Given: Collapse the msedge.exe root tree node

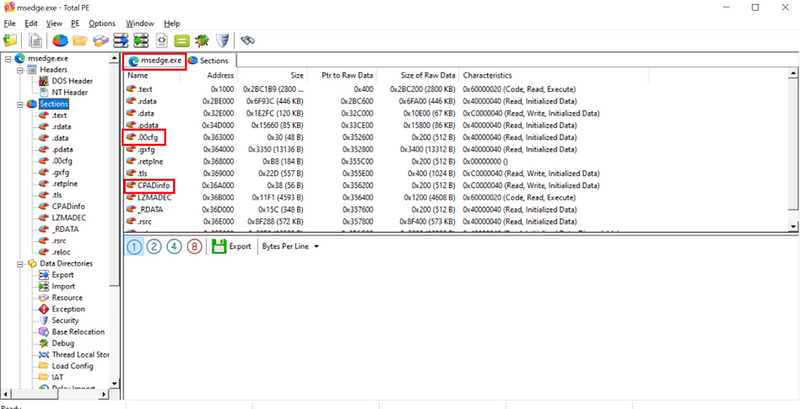Looking at the screenshot, I should [x=8, y=59].
